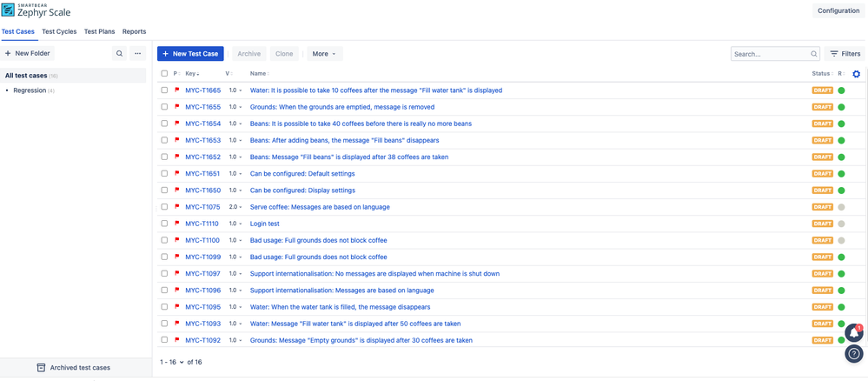Open version dropdown for MYC-T1075
Image resolution: width=868 pixels, height=381 pixels.
pyautogui.click(x=235, y=207)
